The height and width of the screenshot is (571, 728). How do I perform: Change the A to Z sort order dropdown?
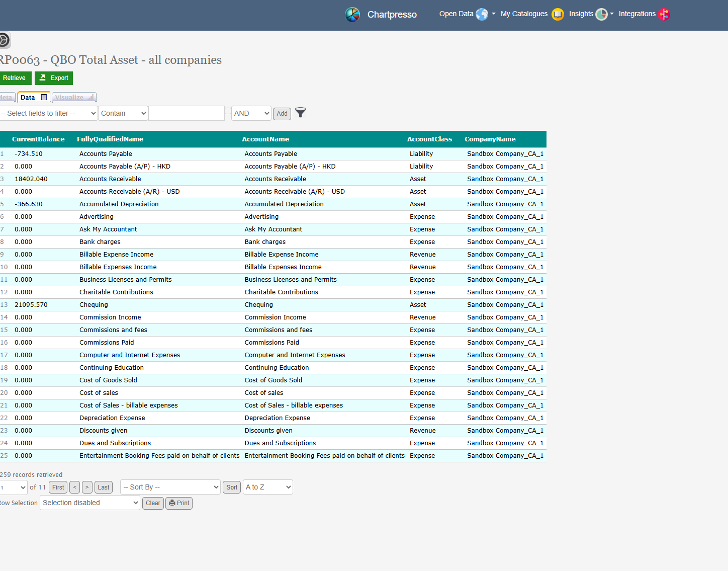coord(267,487)
